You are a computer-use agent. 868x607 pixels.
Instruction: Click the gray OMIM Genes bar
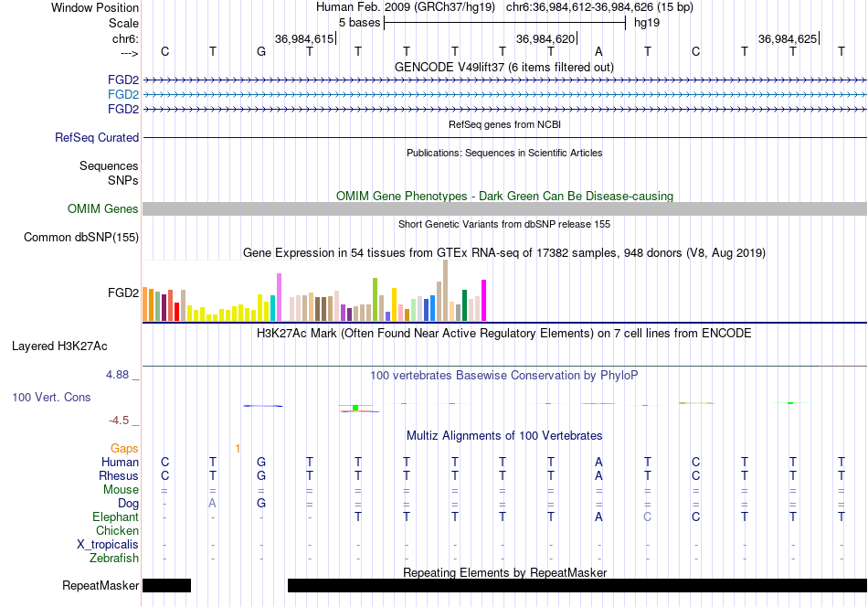505,208
